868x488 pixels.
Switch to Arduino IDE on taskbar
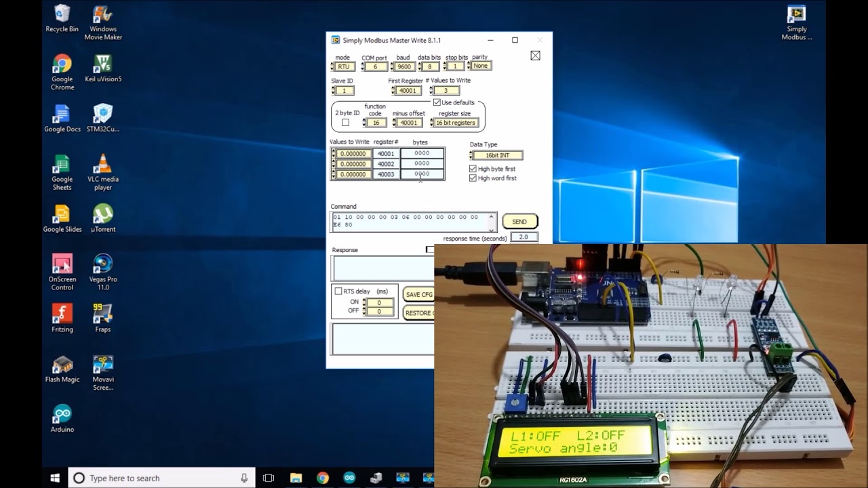click(x=349, y=478)
